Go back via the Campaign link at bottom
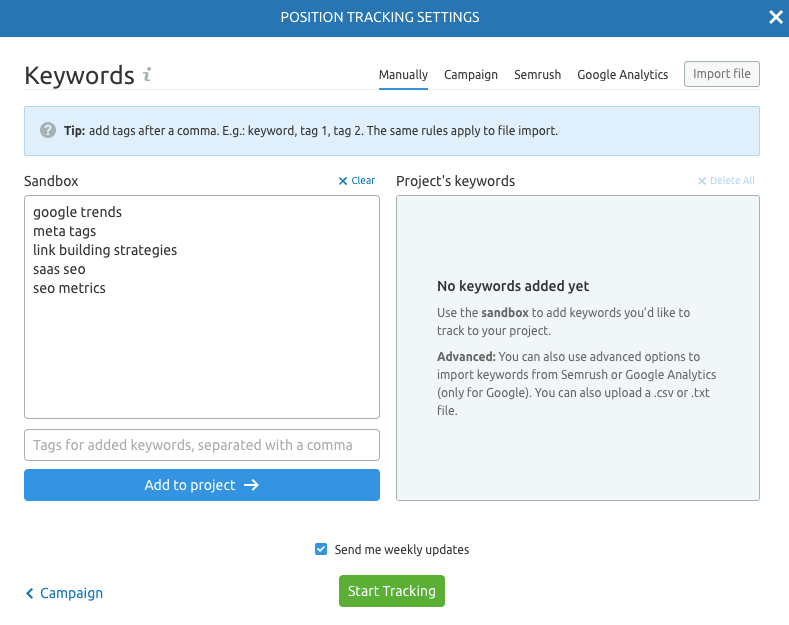 coord(65,593)
